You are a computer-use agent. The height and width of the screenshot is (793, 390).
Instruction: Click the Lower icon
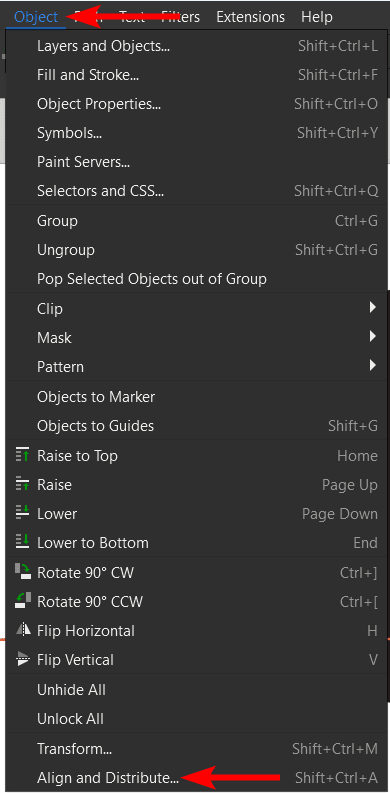tap(23, 513)
